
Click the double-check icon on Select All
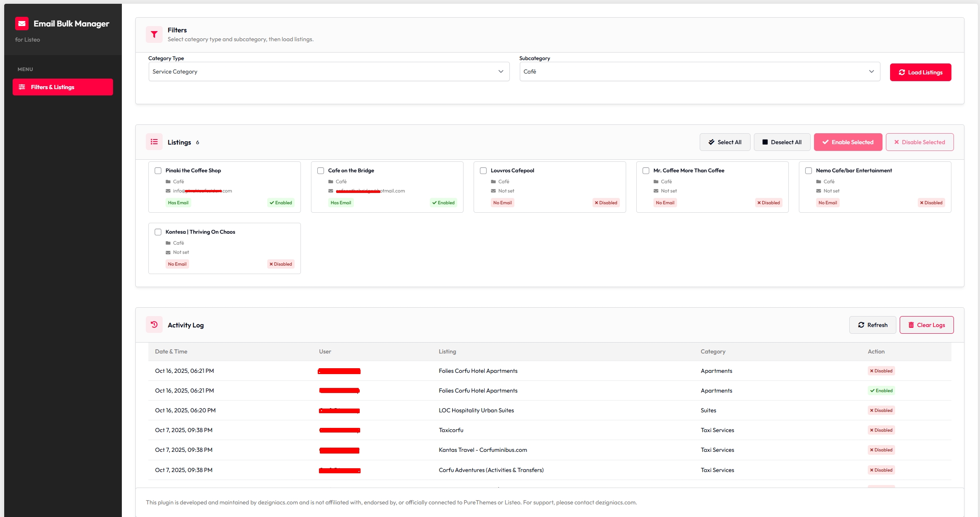click(x=711, y=142)
